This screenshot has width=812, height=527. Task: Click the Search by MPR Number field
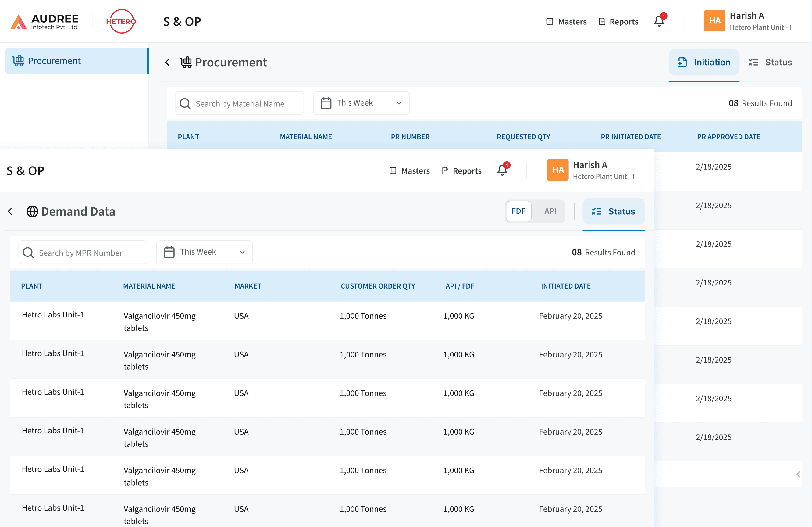coord(83,253)
